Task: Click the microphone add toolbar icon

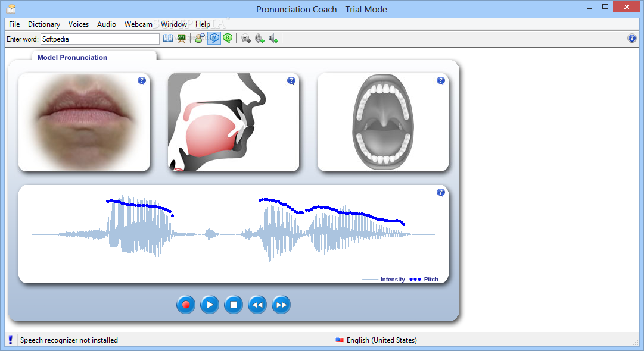Action: (260, 39)
